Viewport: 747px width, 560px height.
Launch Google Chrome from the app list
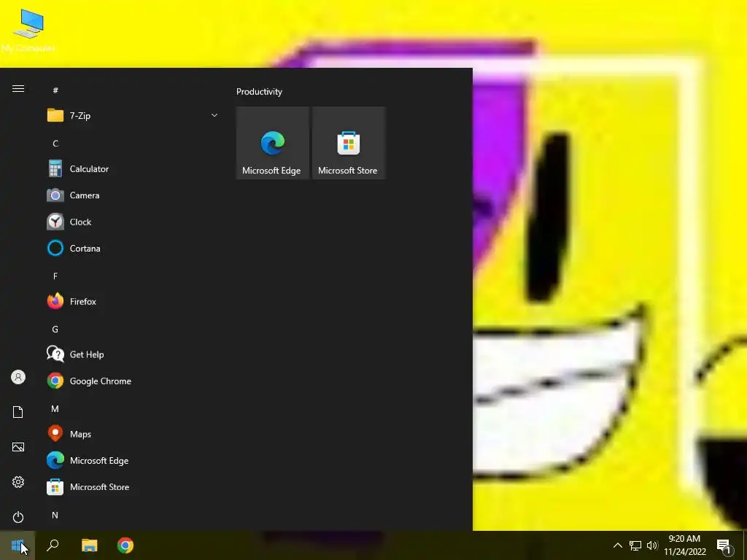(133, 381)
